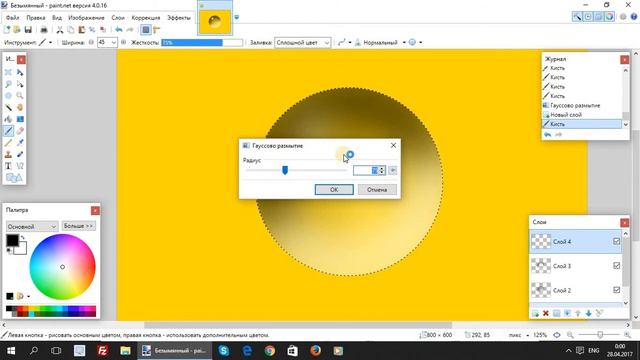
Task: Add new layer in Слои panel
Action: (x=535, y=313)
